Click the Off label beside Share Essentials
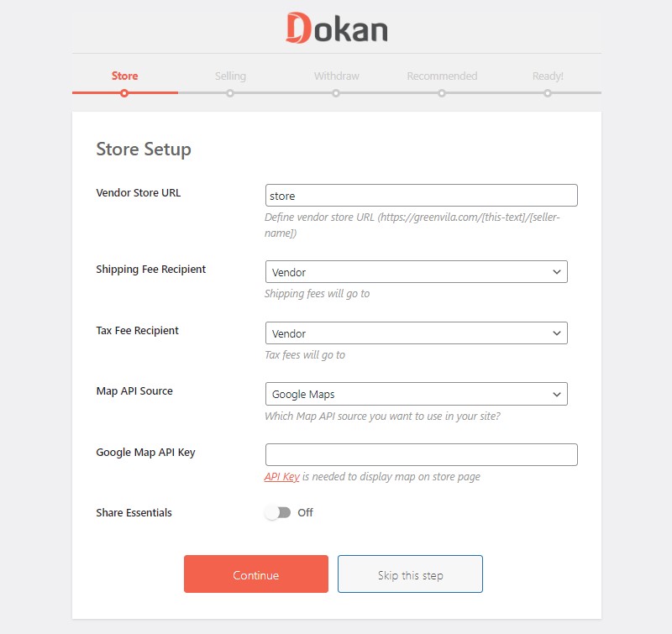672x634 pixels. (305, 512)
